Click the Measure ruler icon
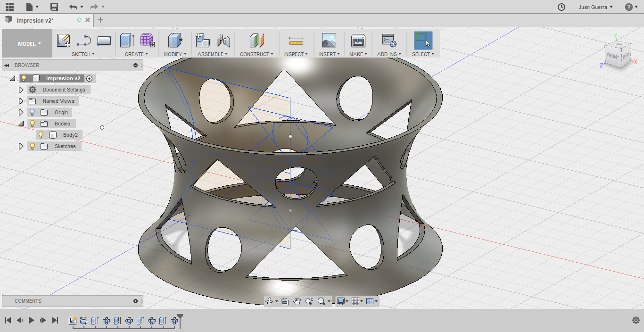Image resolution: width=644 pixels, height=332 pixels. tap(296, 41)
